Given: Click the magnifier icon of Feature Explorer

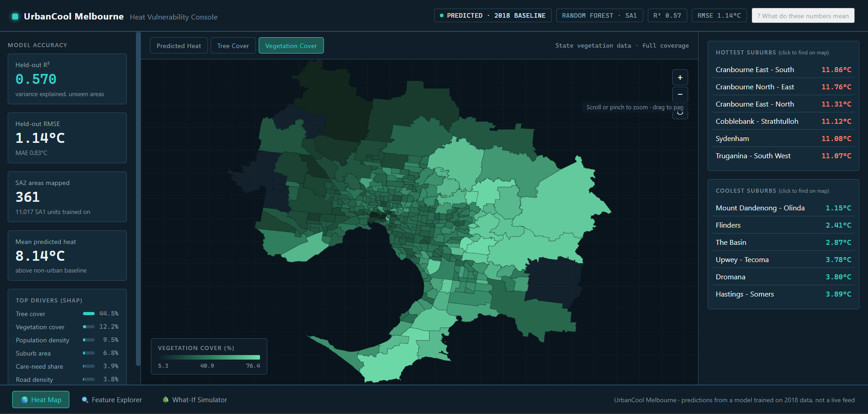Looking at the screenshot, I should pos(85,400).
